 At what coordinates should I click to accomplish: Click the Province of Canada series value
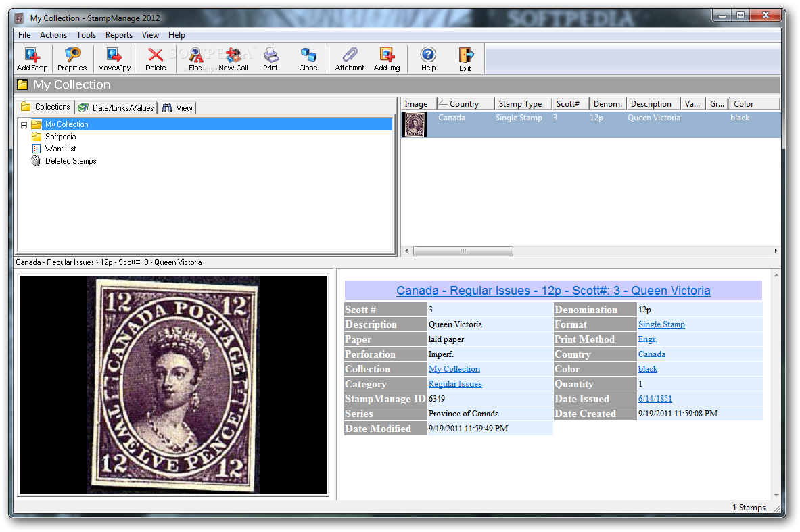point(464,414)
